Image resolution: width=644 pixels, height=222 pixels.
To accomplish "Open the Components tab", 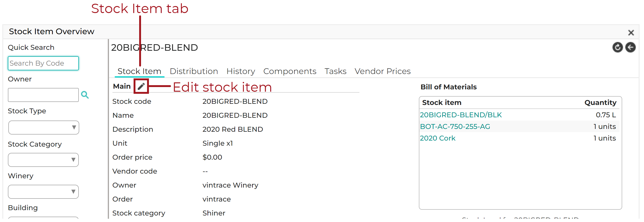I will pos(290,71).
